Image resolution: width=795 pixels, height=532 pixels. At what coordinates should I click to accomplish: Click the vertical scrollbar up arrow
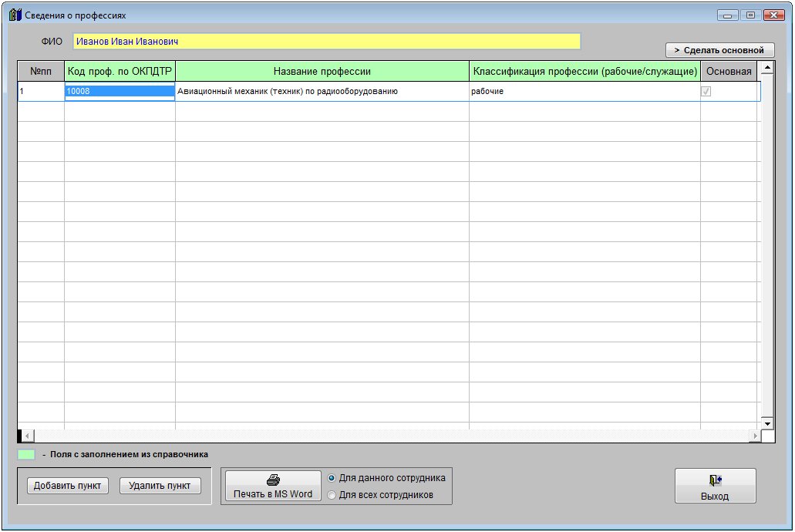click(767, 67)
